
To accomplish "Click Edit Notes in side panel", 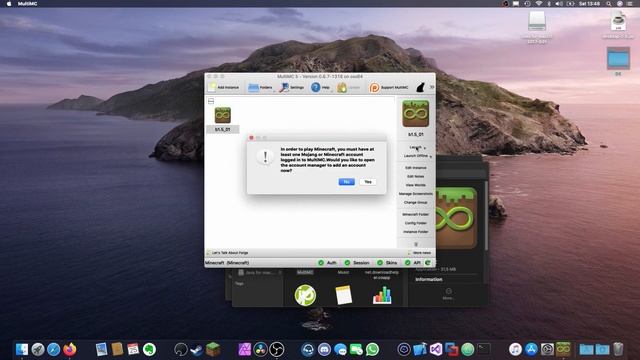I will coord(416,176).
